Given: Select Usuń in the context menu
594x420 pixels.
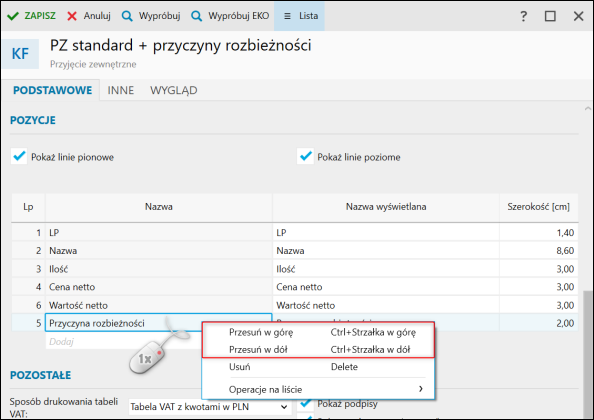Looking at the screenshot, I should [318, 367].
